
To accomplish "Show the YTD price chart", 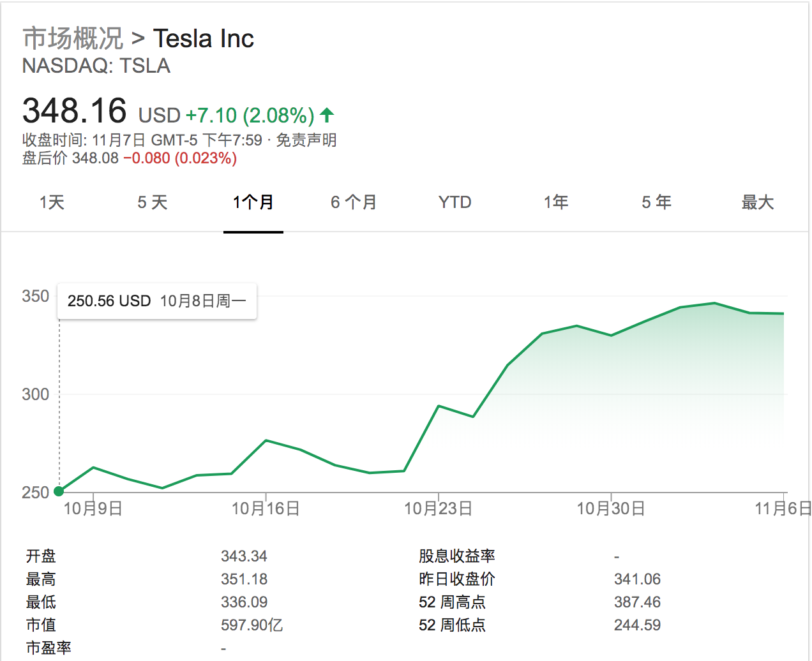I will 455,203.
